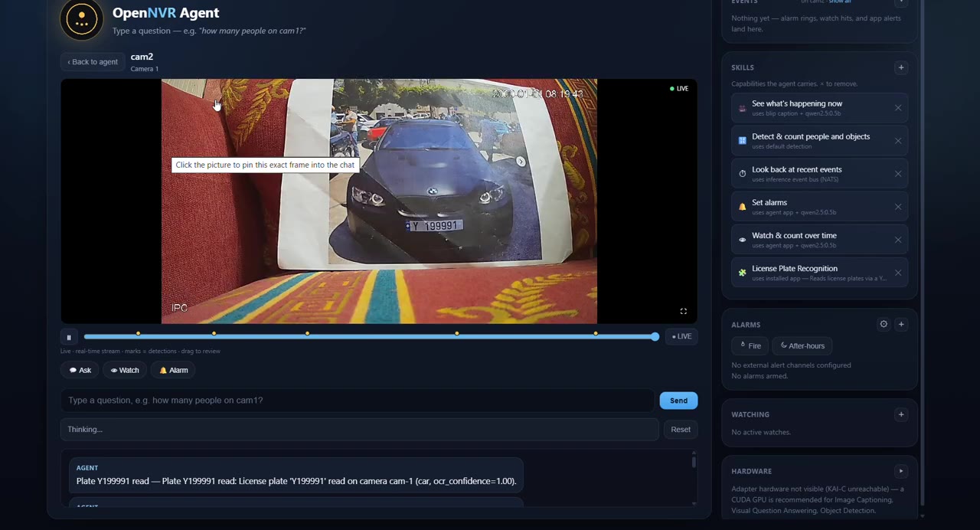Open the 'License Plate Recognition' skill card
The width and height of the screenshot is (980, 530).
[x=819, y=273]
